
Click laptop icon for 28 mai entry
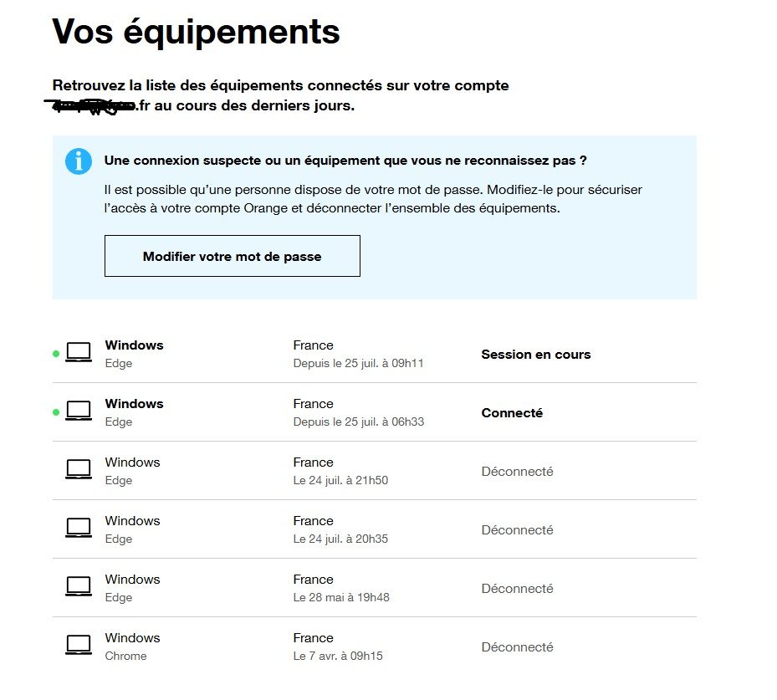point(79,587)
